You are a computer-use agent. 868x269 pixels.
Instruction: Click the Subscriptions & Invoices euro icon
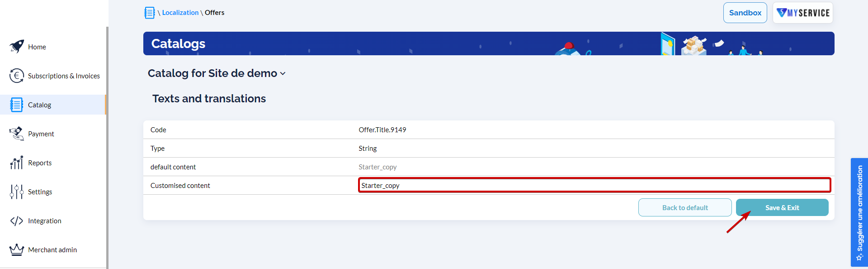pos(17,76)
